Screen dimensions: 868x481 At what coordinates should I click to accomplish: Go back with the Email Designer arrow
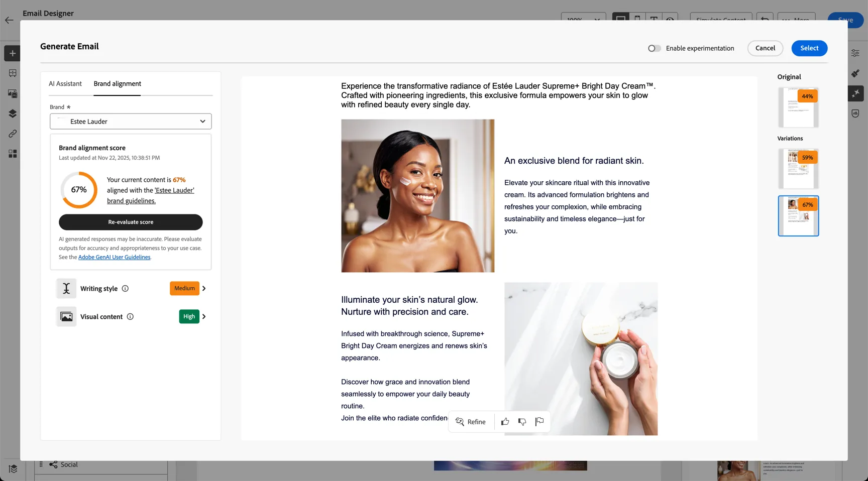click(9, 20)
